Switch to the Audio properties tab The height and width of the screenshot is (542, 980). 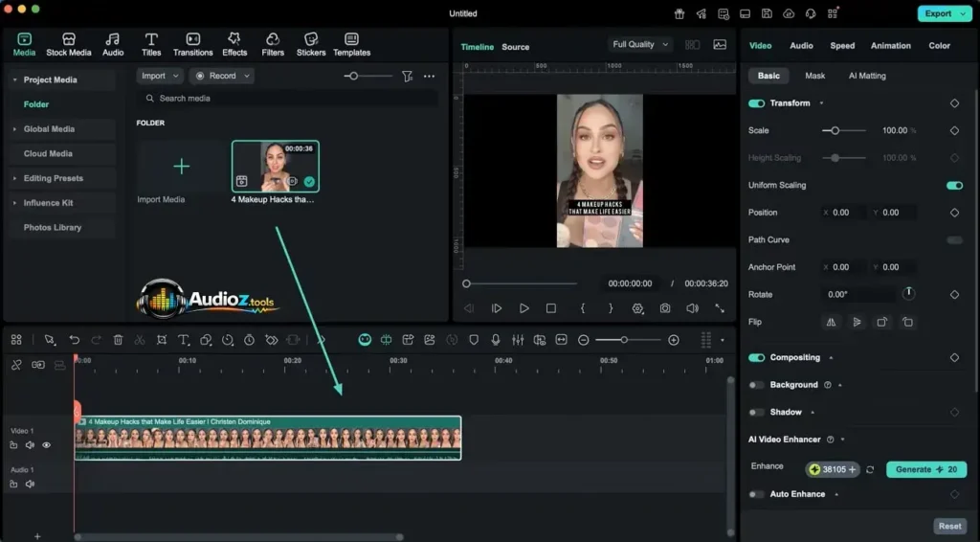click(x=801, y=46)
